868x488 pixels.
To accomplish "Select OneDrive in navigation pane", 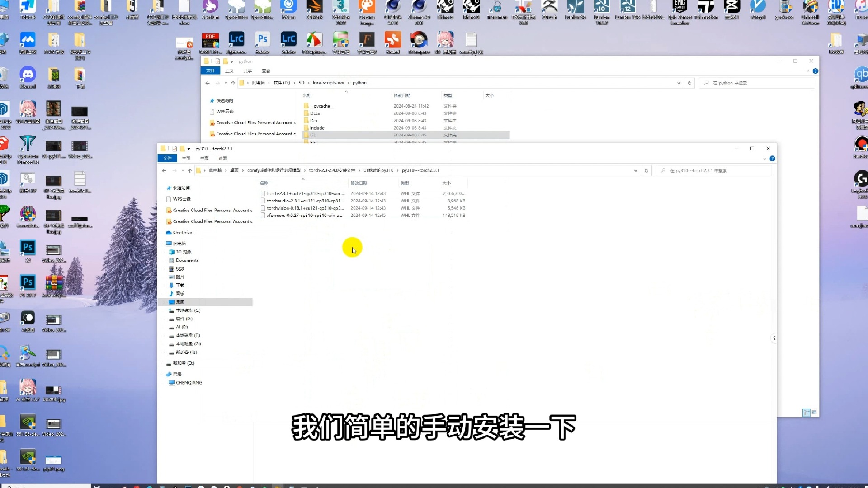I will 182,232.
